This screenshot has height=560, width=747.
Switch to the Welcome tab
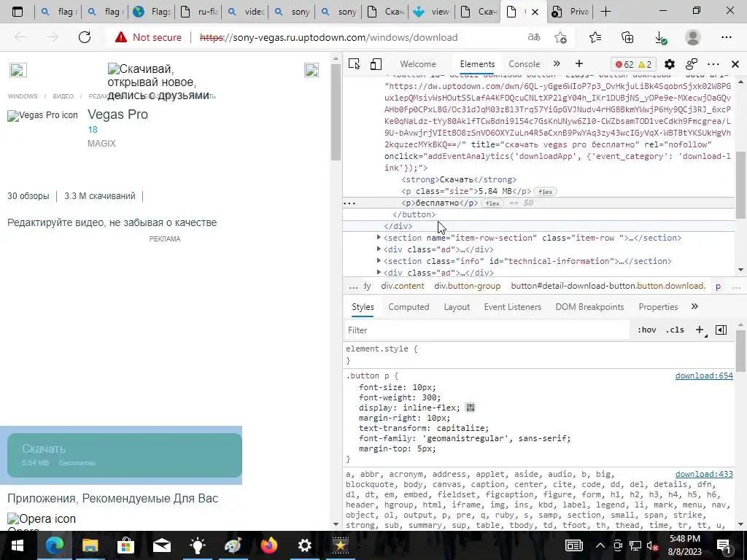click(x=418, y=64)
